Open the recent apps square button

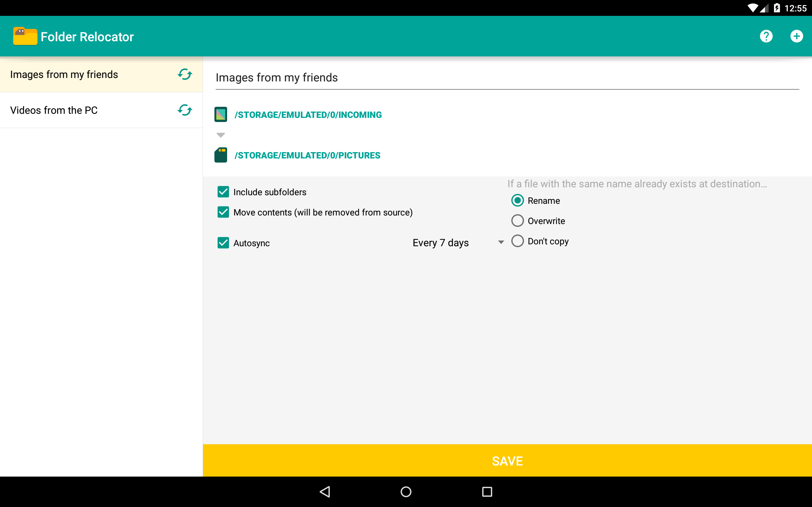487,491
